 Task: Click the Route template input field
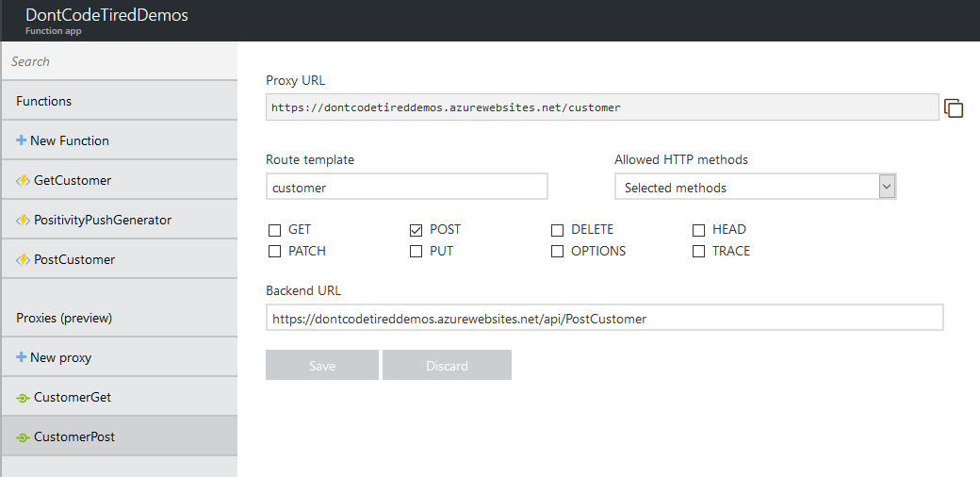click(x=407, y=187)
